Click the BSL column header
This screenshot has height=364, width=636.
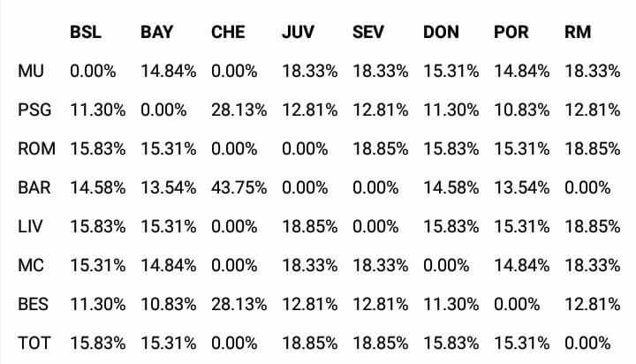click(x=85, y=32)
